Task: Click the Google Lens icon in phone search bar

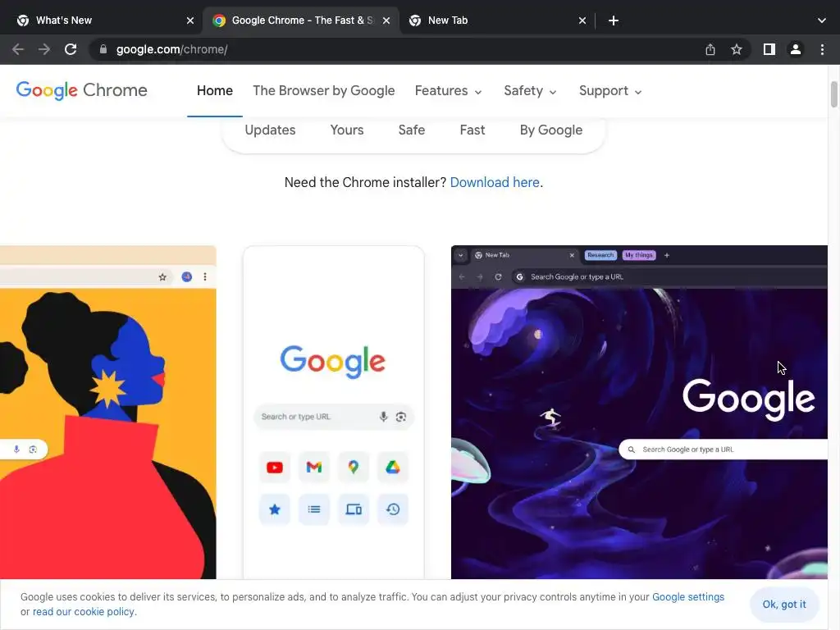Action: coord(400,417)
